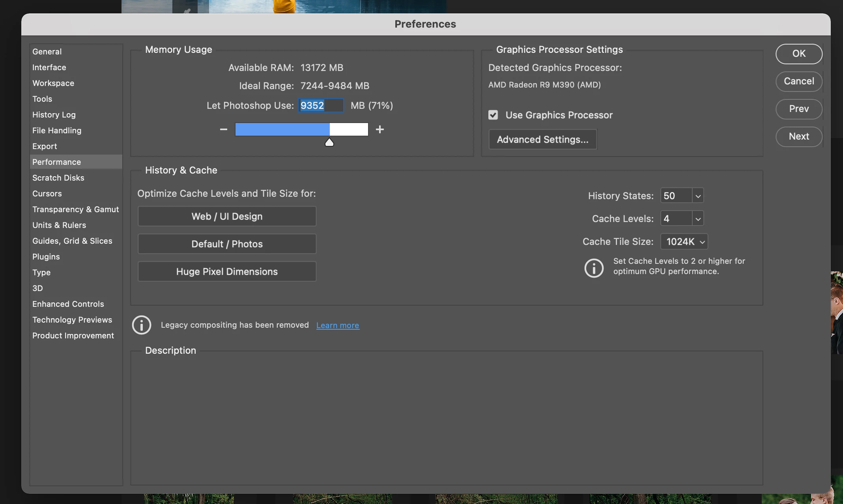Switch to Scratch Disks preferences

(x=58, y=178)
